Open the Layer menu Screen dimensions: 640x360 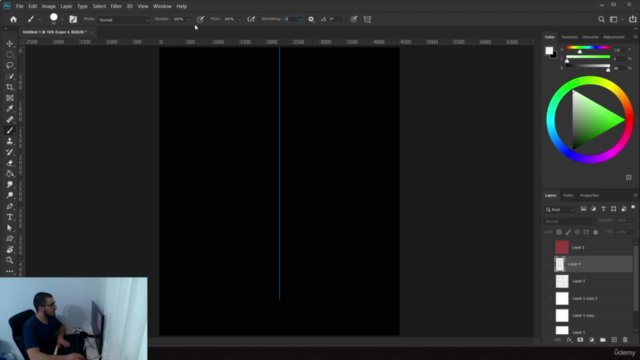[67, 7]
